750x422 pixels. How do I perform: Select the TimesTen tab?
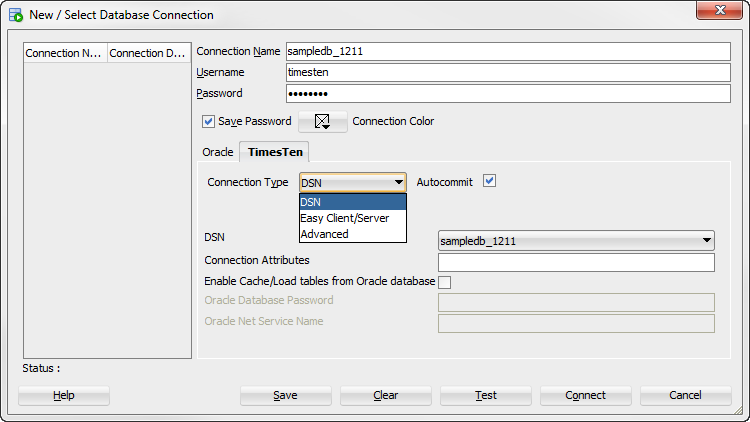click(x=275, y=152)
